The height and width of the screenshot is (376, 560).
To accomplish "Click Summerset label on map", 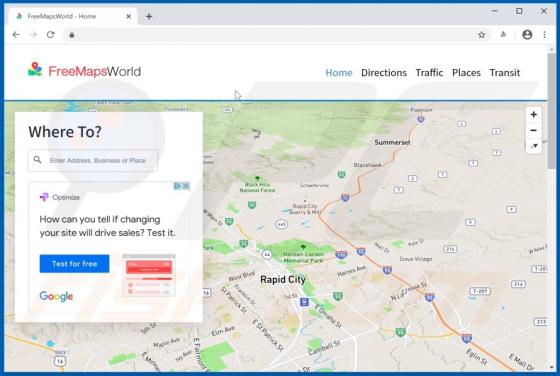I will [x=392, y=142].
